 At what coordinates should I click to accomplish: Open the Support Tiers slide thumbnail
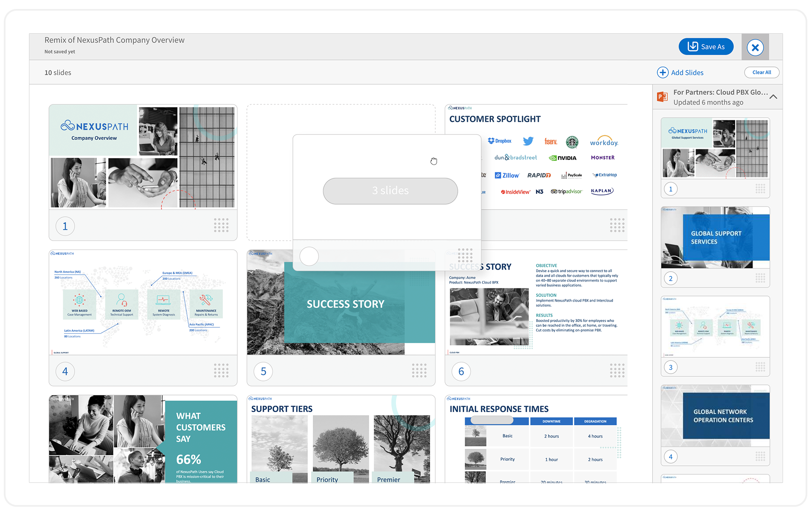pyautogui.click(x=341, y=439)
